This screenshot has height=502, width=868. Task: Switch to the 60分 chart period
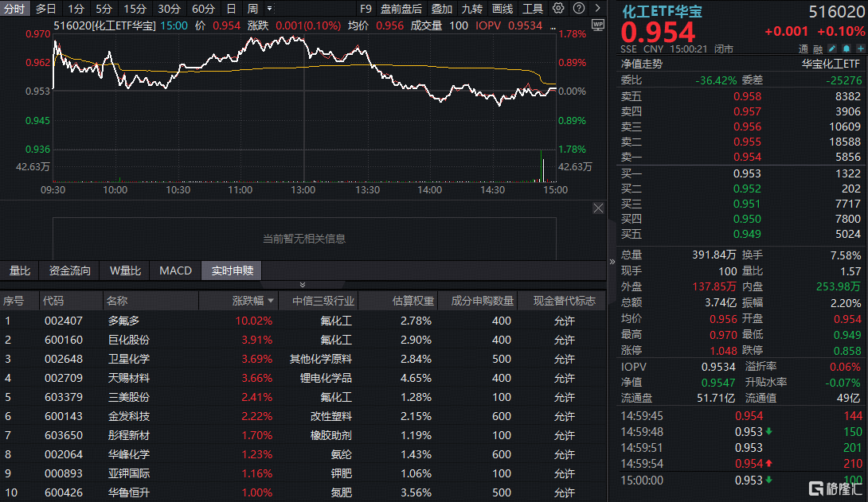203,9
